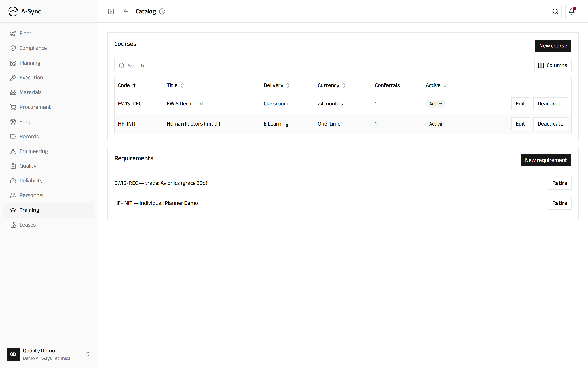
Task: Click the 'E Learning' delivery cell
Action: [276, 124]
